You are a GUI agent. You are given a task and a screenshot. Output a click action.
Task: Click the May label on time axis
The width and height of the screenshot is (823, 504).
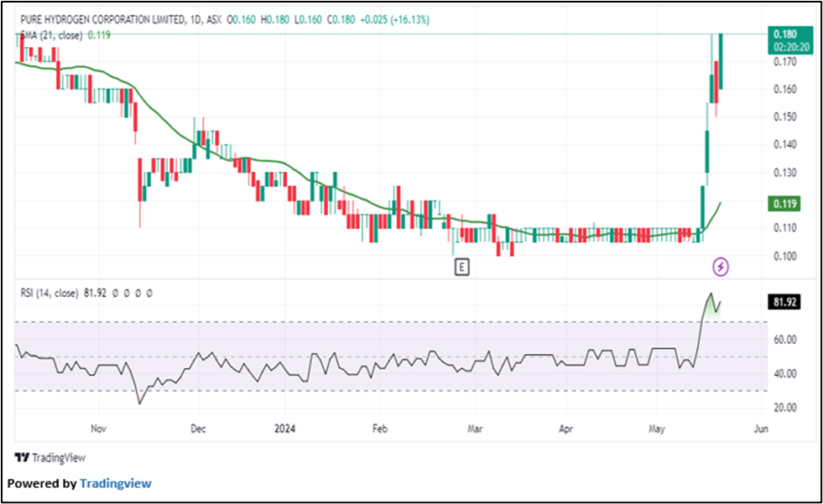[x=656, y=429]
